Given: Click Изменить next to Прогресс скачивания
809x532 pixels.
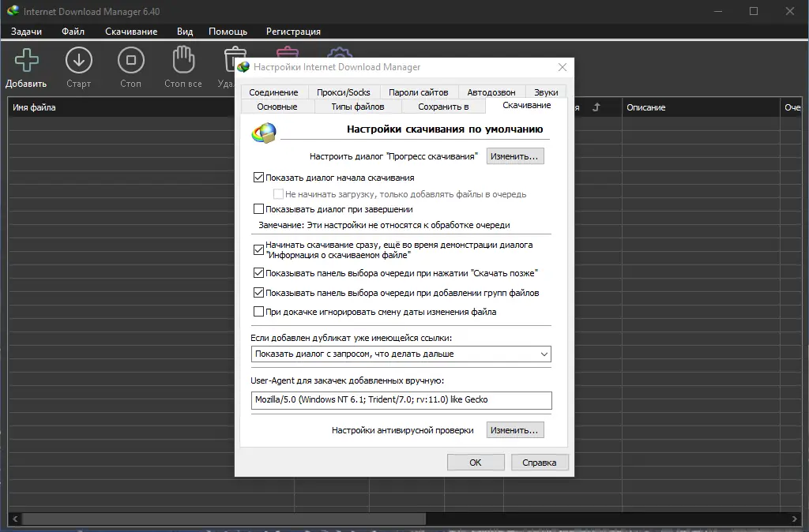Looking at the screenshot, I should coord(515,156).
